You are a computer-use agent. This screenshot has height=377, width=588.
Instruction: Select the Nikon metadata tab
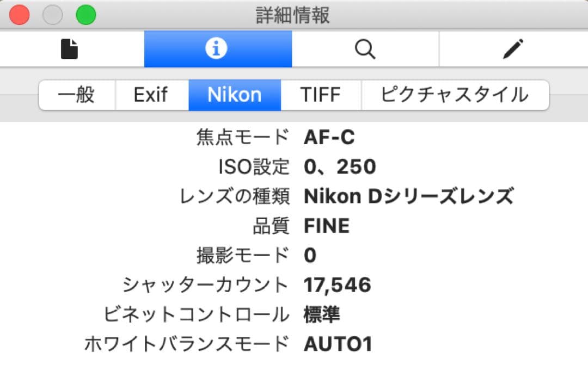point(235,94)
